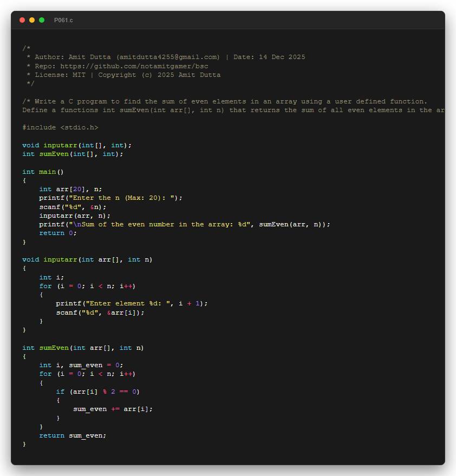456x476 pixels.
Task: Click the 'if (arr[i] % 2 == 0)' condition
Action: coord(97,392)
